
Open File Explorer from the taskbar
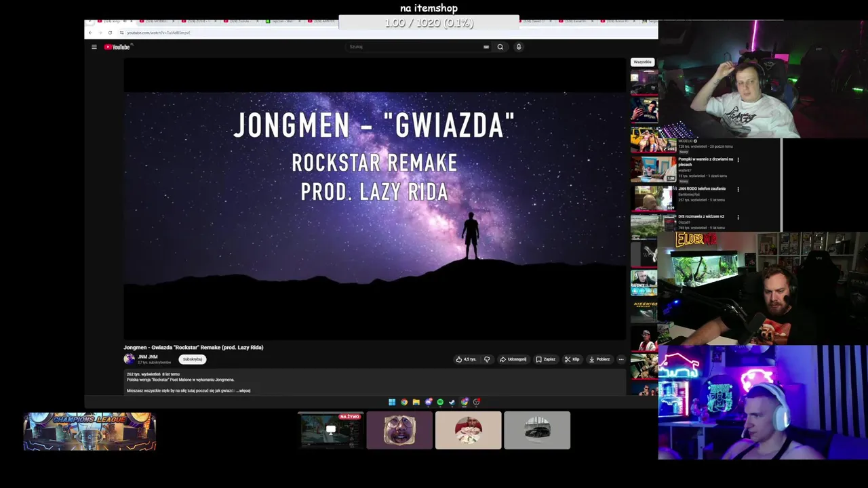(416, 402)
